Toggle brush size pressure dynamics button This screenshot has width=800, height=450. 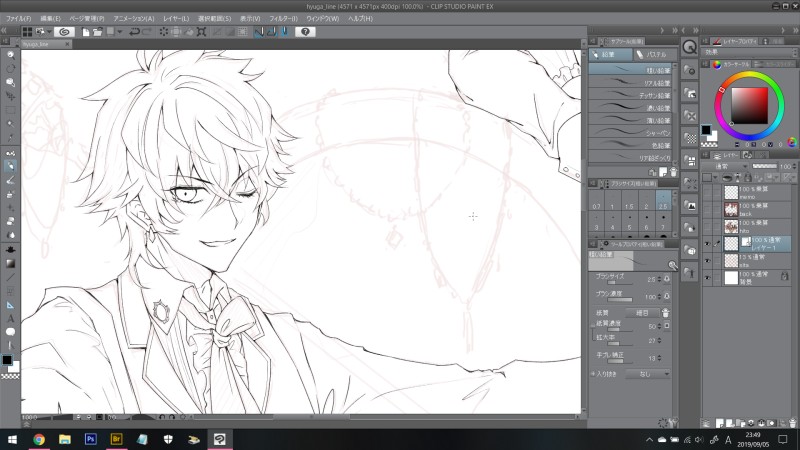pos(667,279)
